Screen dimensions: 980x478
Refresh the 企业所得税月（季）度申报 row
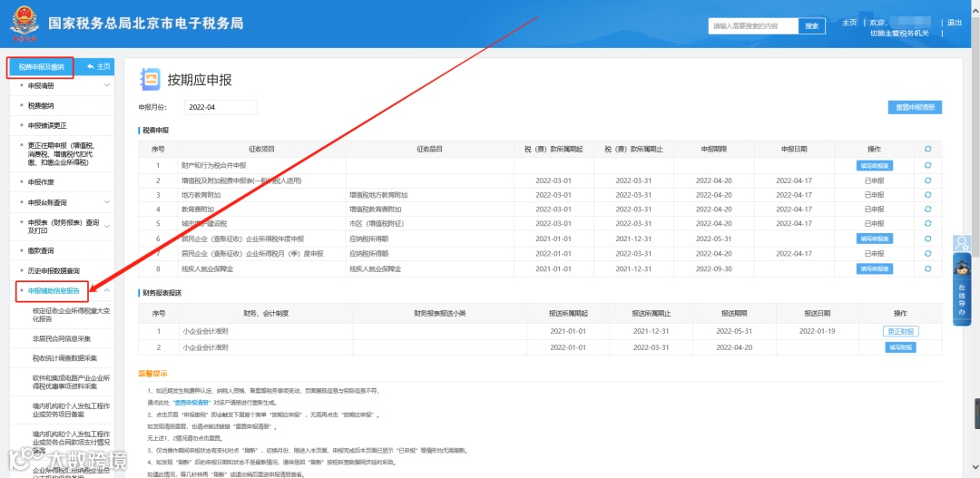[927, 253]
